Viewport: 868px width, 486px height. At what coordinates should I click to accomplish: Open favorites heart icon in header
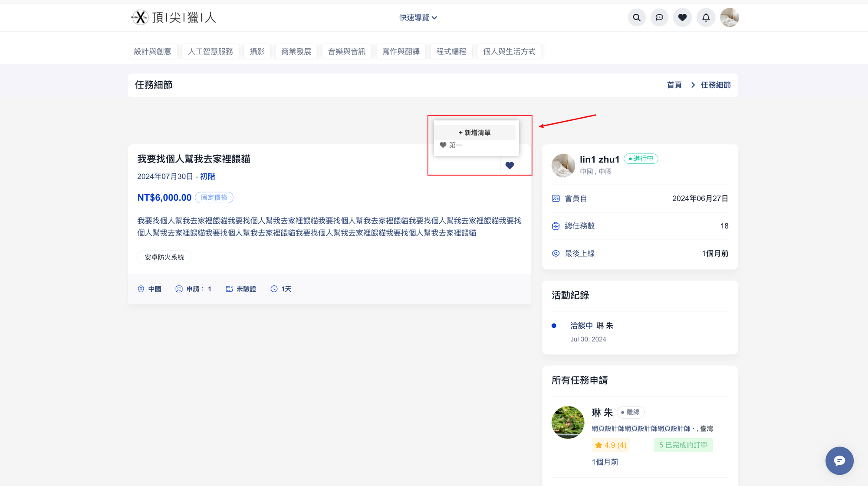click(682, 17)
